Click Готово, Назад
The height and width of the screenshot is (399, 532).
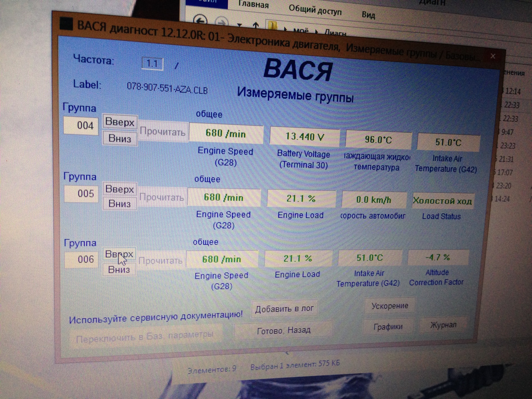tap(283, 330)
